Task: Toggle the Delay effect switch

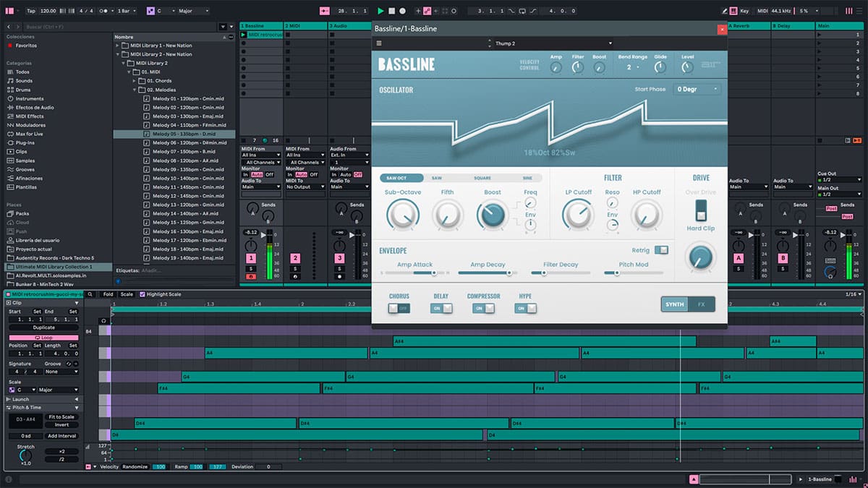Action: [x=441, y=308]
